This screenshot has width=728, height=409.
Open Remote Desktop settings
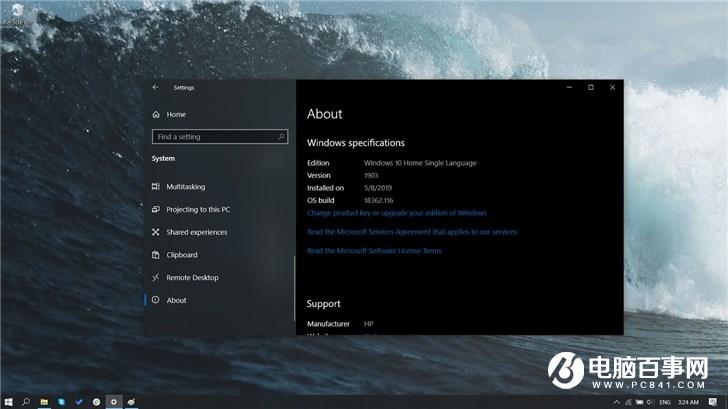point(192,278)
